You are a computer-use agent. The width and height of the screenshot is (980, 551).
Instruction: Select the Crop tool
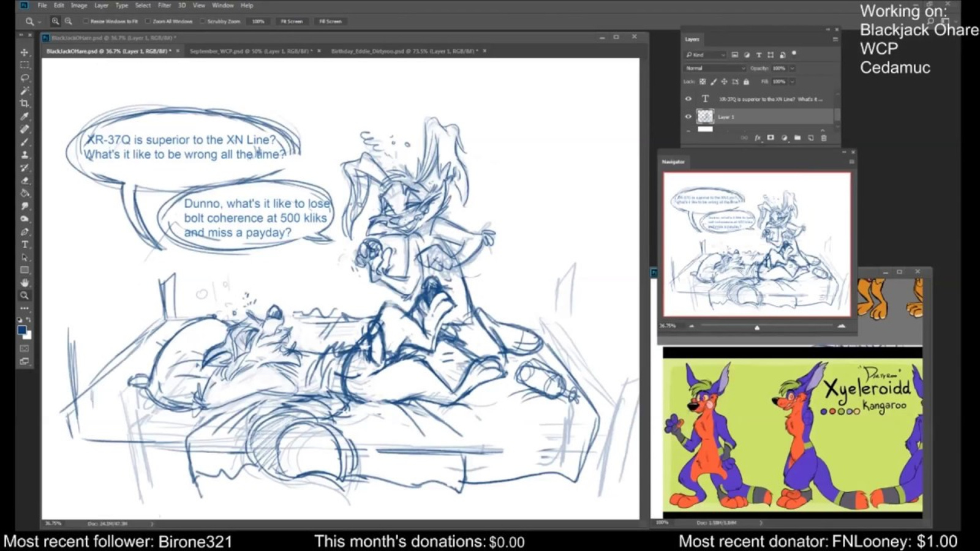[x=24, y=103]
